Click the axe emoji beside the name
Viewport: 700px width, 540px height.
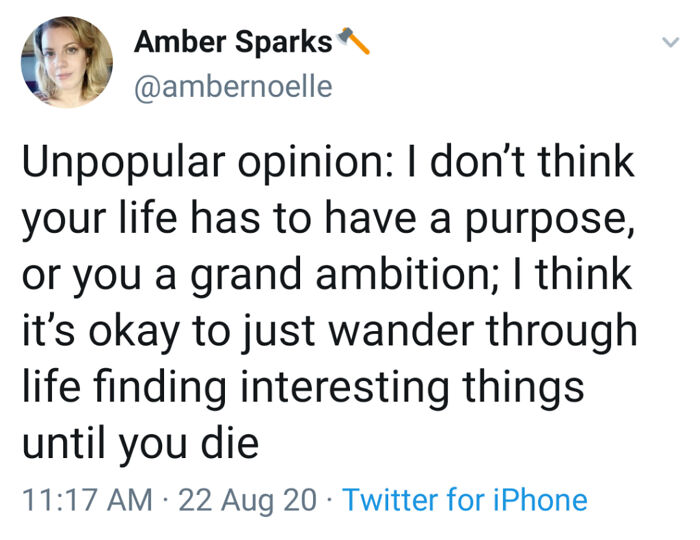[353, 41]
